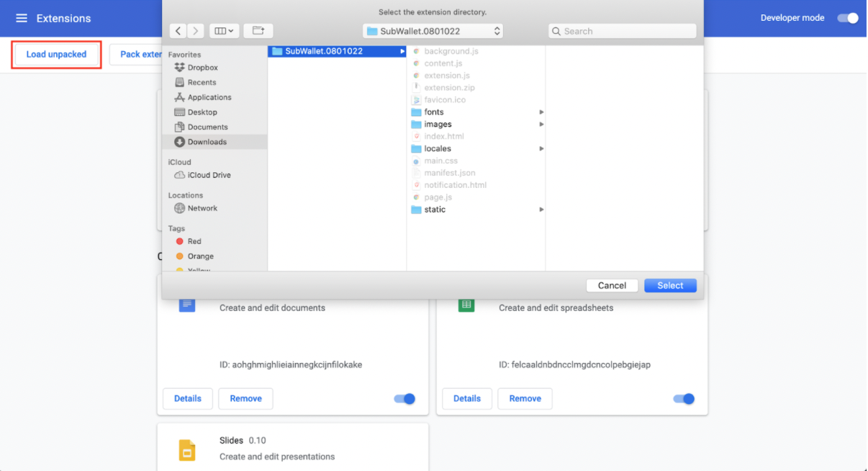Confirm with the Select button
The height and width of the screenshot is (471, 868).
point(670,285)
